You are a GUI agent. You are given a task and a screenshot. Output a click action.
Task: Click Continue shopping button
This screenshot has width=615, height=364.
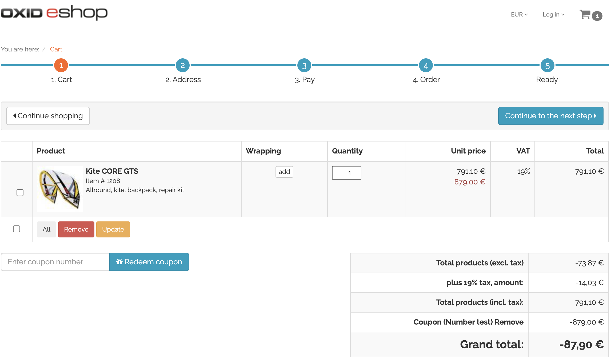tap(48, 116)
